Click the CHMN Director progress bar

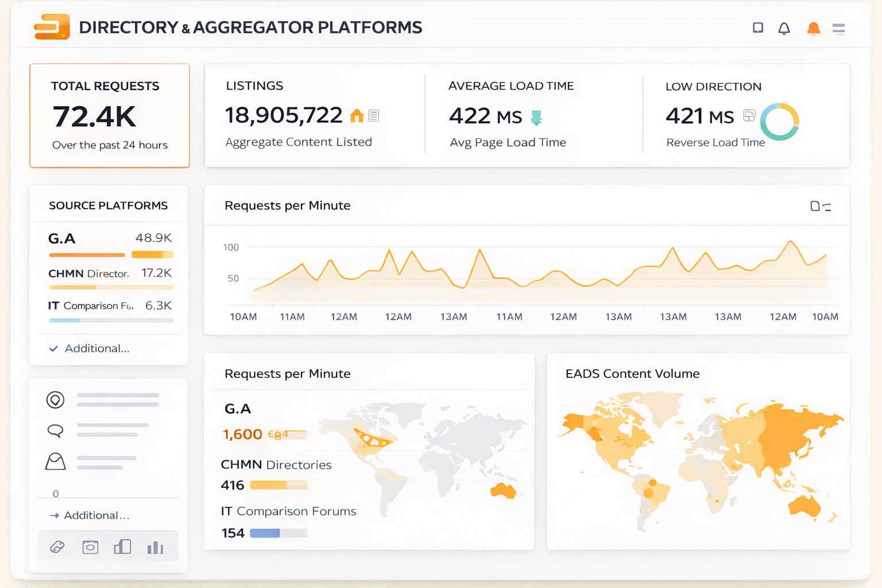click(x=110, y=287)
